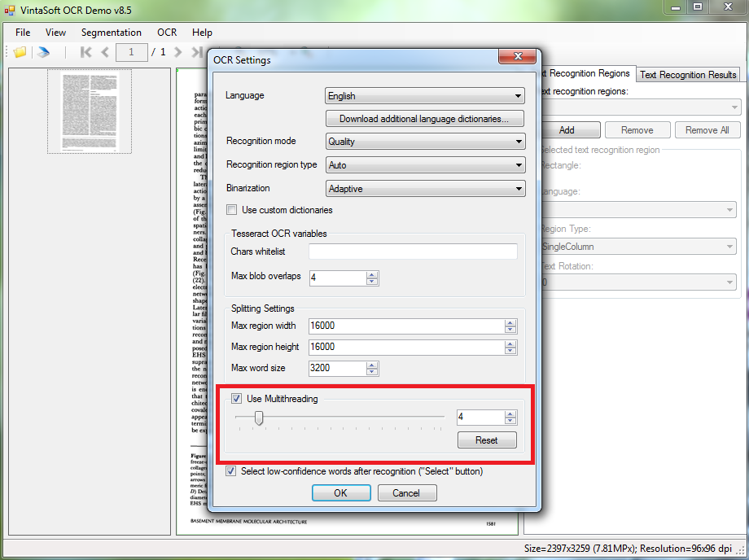Open the Segmentation menu
This screenshot has height=560, width=749.
tap(112, 33)
